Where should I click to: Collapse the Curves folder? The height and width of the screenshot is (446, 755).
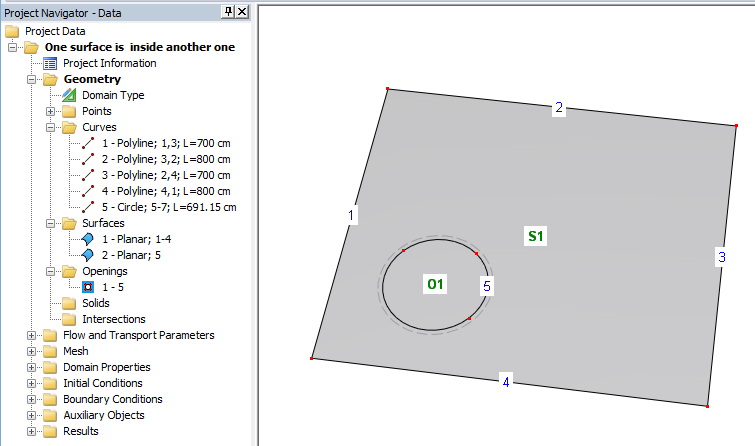[x=51, y=127]
